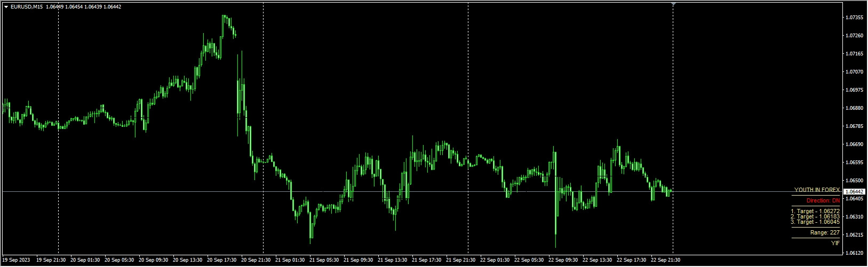Click the YOUTH IN FOREX label
The image size is (868, 267).
[817, 190]
